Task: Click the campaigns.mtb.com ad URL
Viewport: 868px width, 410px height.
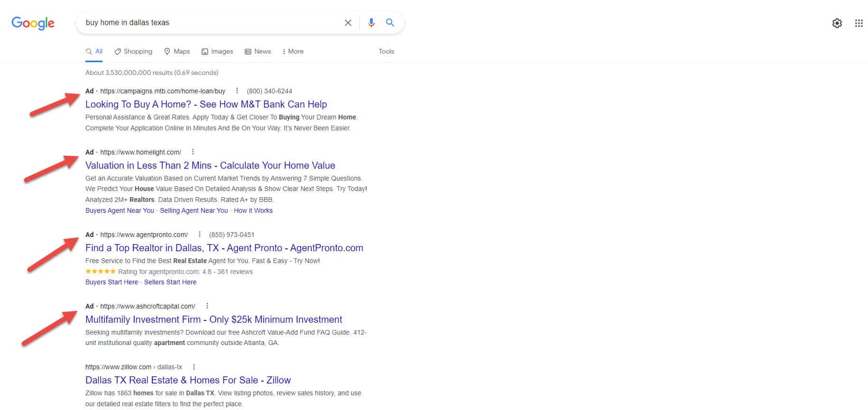Action: click(163, 91)
